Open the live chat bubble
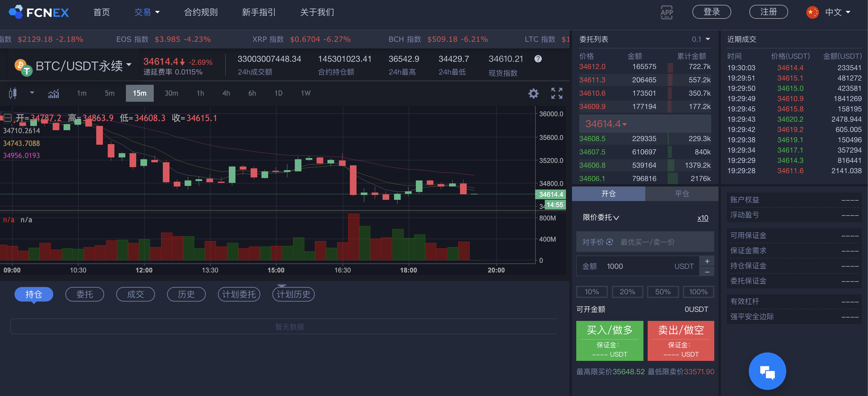This screenshot has width=868, height=396. tap(767, 371)
